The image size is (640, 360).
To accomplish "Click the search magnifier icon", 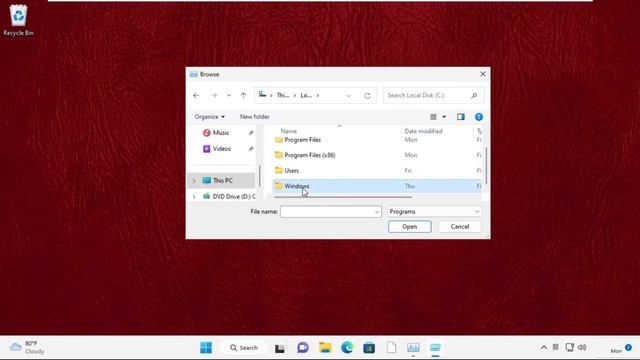I will [474, 95].
